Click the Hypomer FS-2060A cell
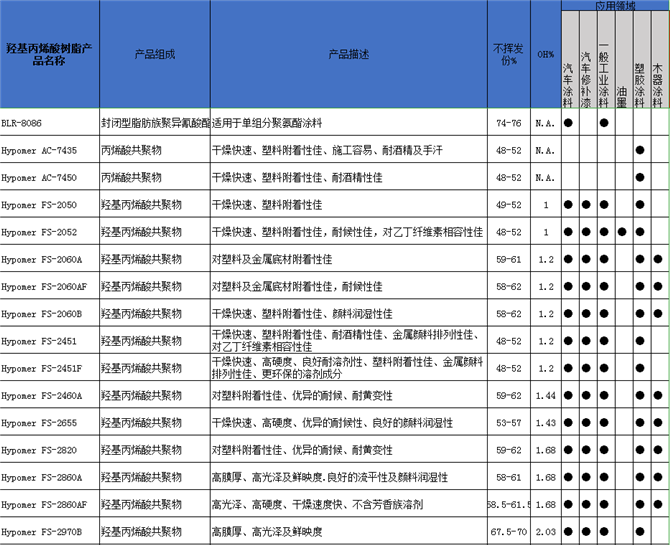 click(50, 259)
